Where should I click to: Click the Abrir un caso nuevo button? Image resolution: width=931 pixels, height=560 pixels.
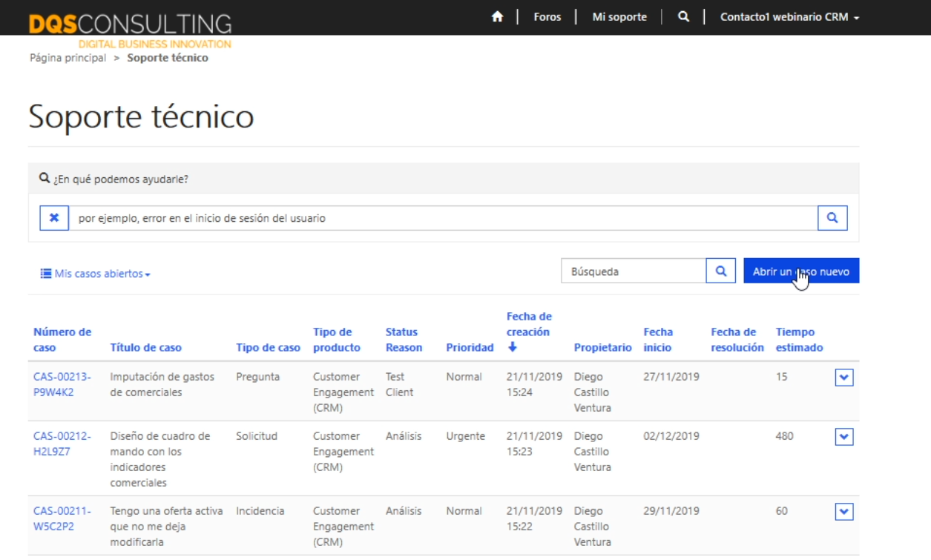point(801,271)
